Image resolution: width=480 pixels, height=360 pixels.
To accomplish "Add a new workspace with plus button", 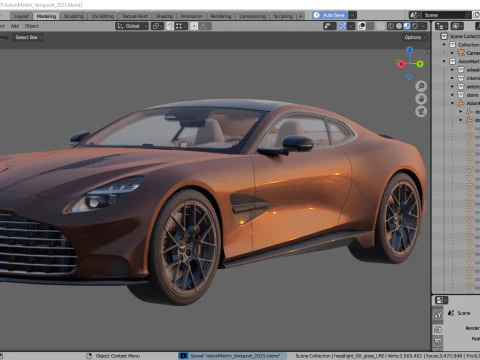I will pos(300,16).
